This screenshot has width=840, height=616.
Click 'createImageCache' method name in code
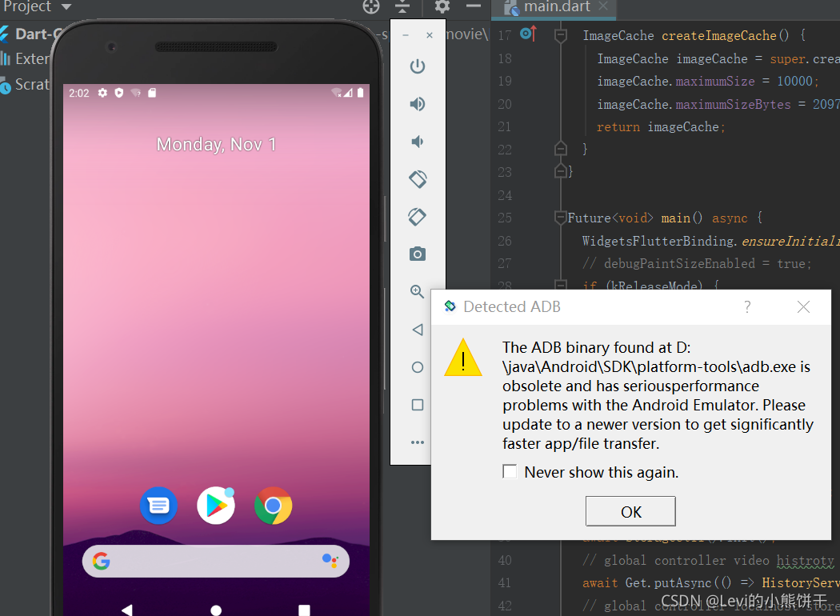pos(719,35)
